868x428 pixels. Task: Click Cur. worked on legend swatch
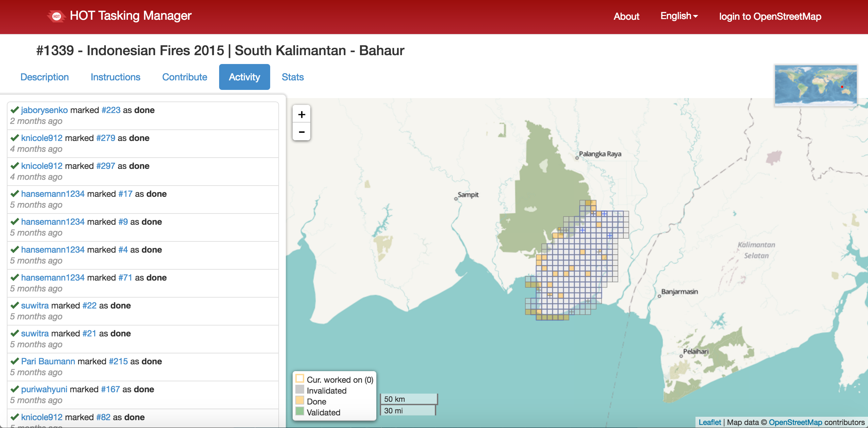(x=299, y=379)
